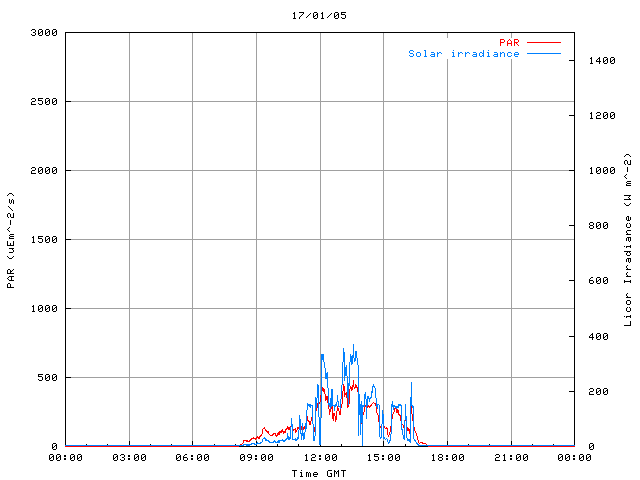Click the right axis value 600
The width and height of the screenshot is (640, 480).
tap(598, 281)
